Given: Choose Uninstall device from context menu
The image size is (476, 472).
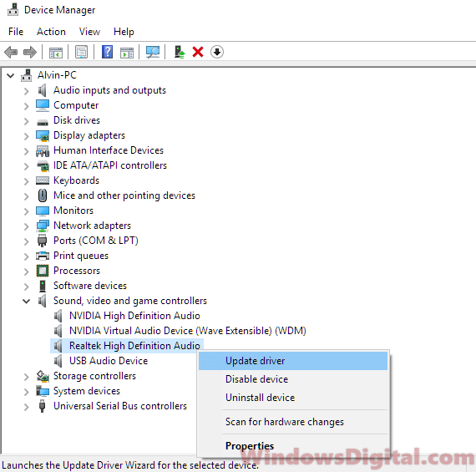Looking at the screenshot, I should click(293, 398).
